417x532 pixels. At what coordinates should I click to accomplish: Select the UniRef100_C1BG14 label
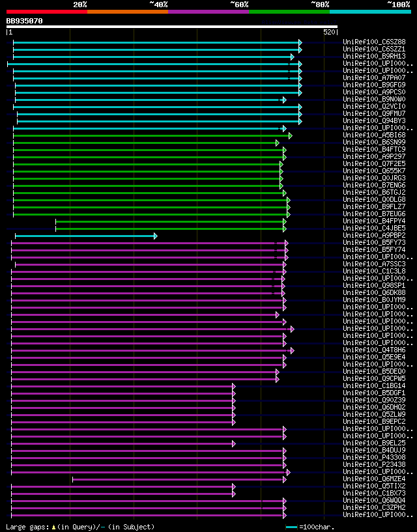pos(374,385)
